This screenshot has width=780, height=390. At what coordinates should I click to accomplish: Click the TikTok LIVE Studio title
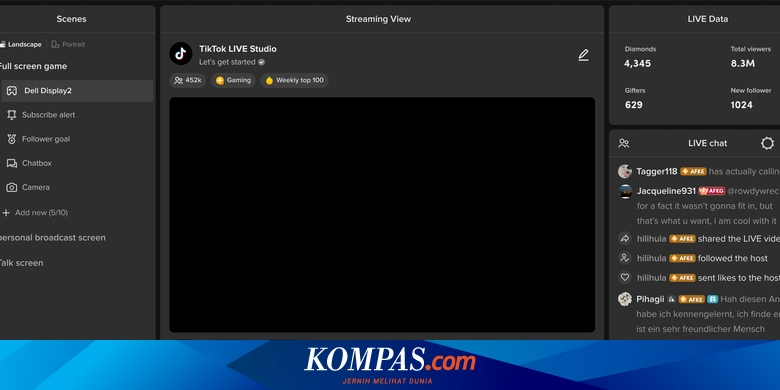[x=238, y=49]
